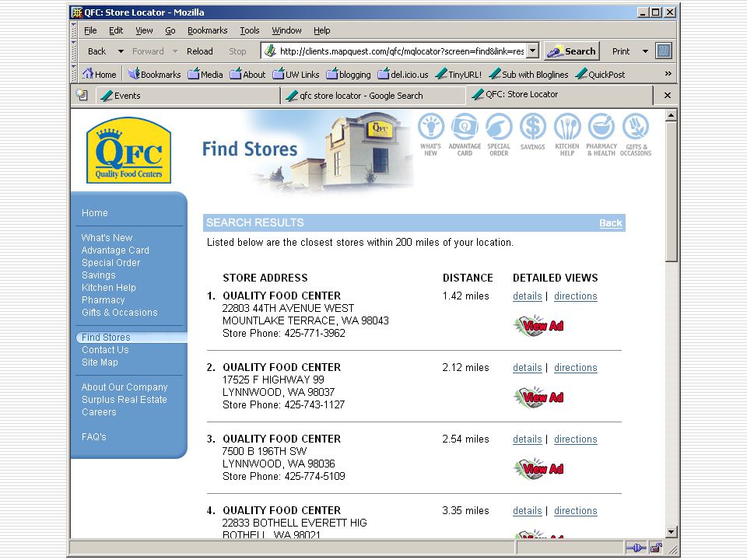This screenshot has height=560, width=747.
Task: Expand the Print button dropdown arrow
Action: click(645, 51)
